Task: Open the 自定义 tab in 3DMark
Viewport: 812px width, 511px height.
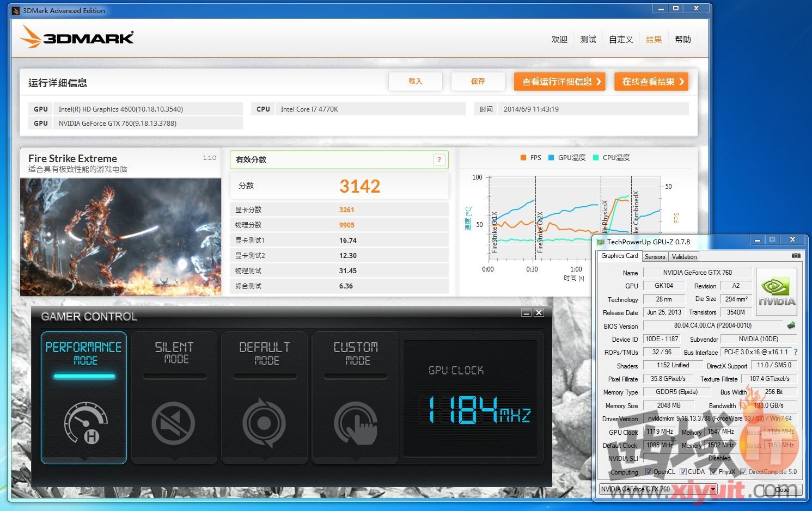Action: click(621, 39)
